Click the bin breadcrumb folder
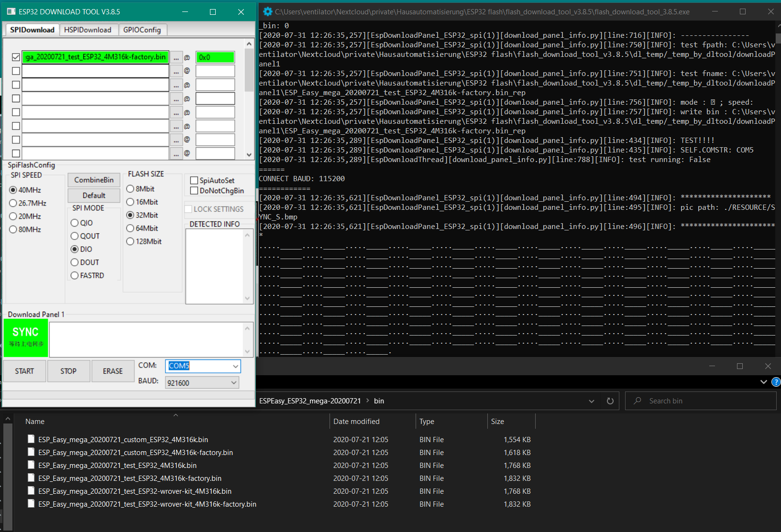The height and width of the screenshot is (532, 781). (379, 401)
